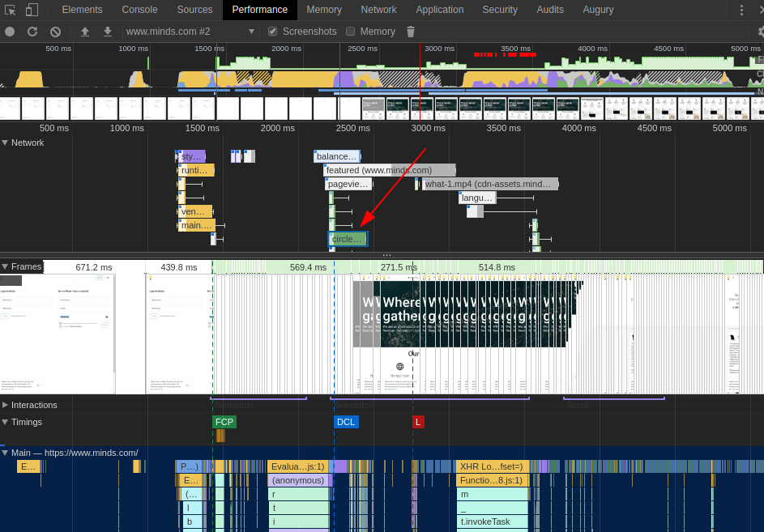
Task: Click the inspect element cursor icon
Action: coord(11,10)
